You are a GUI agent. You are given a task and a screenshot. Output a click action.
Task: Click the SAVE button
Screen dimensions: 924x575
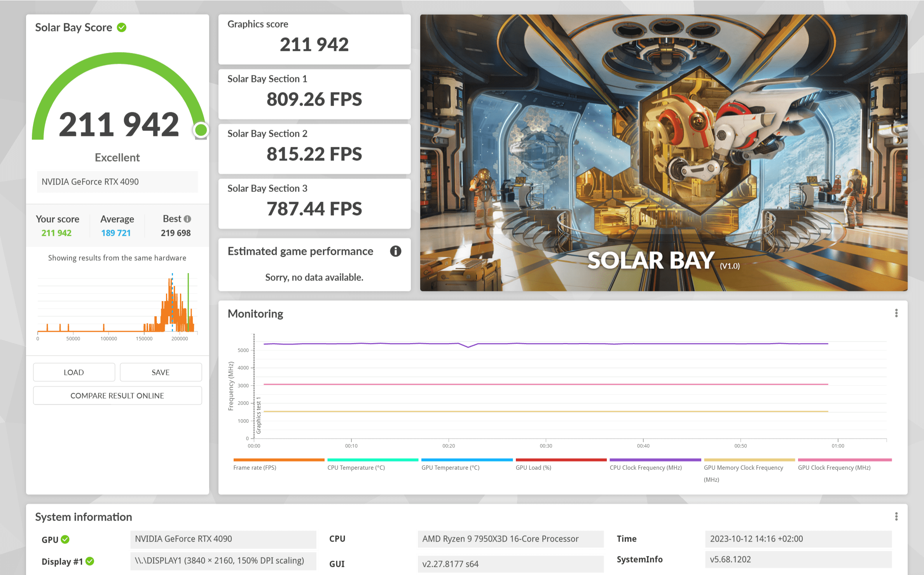tap(161, 372)
